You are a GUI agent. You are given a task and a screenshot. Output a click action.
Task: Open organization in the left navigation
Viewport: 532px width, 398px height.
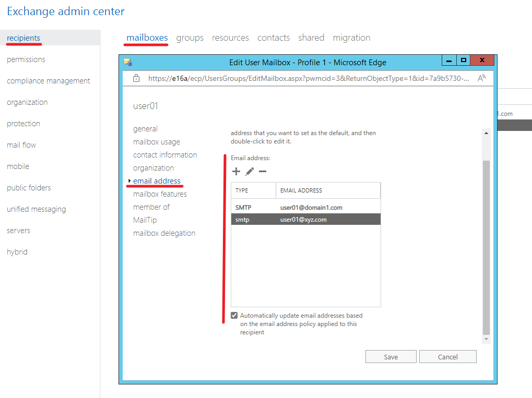[27, 102]
